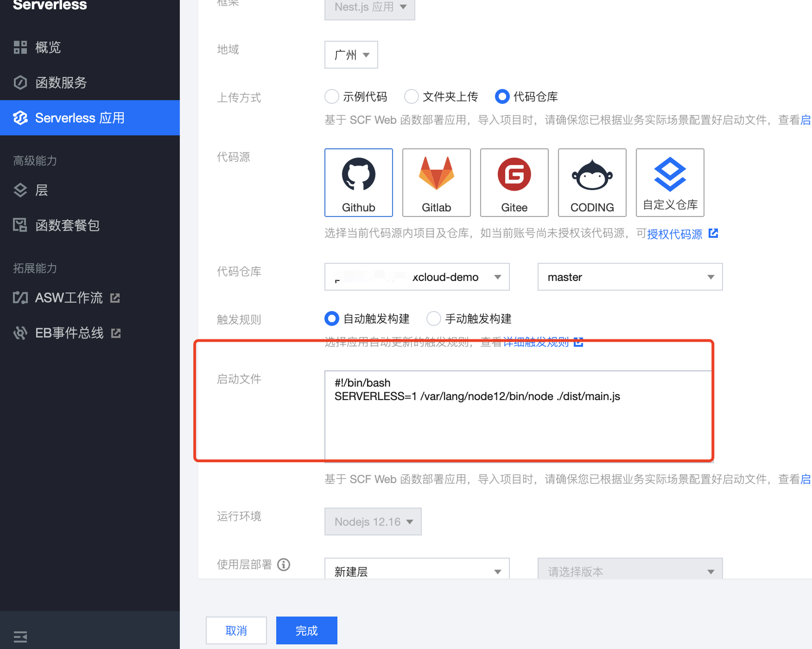This screenshot has width=812, height=649.
Task: Open 启 link under 上传方式 hint
Action: (806, 120)
